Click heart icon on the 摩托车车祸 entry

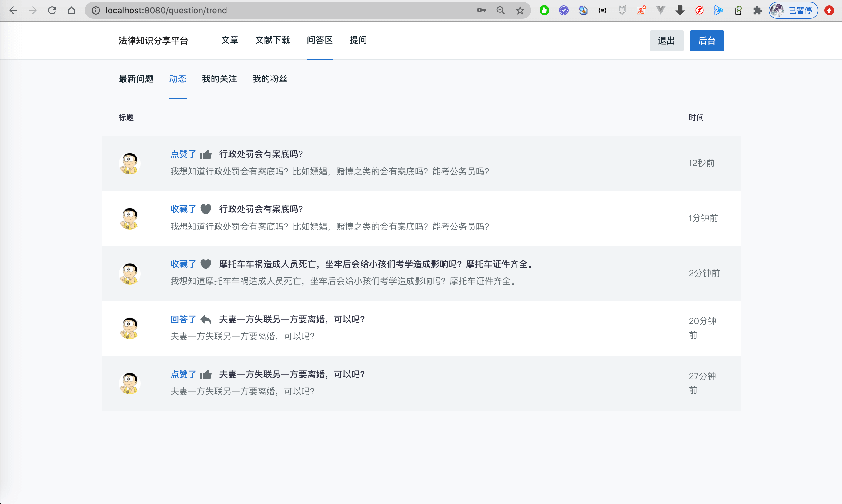(x=205, y=264)
